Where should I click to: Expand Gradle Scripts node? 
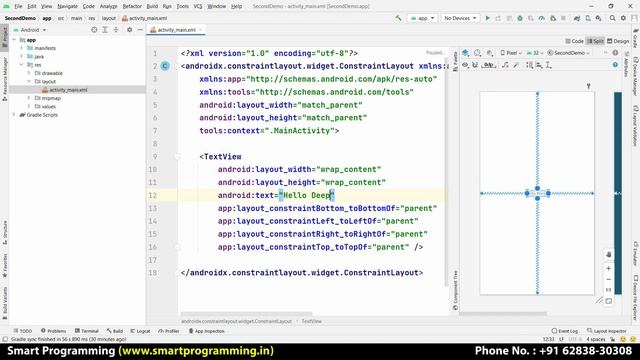[x=14, y=115]
